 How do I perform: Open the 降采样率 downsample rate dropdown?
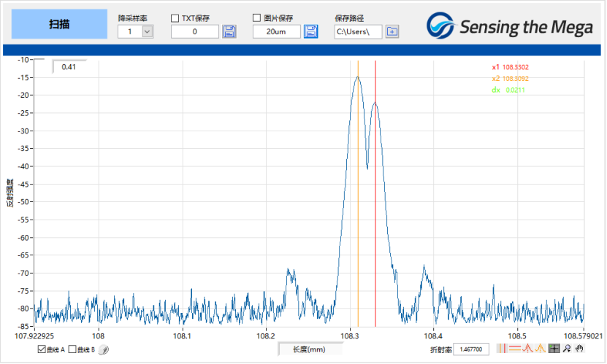pos(148,31)
